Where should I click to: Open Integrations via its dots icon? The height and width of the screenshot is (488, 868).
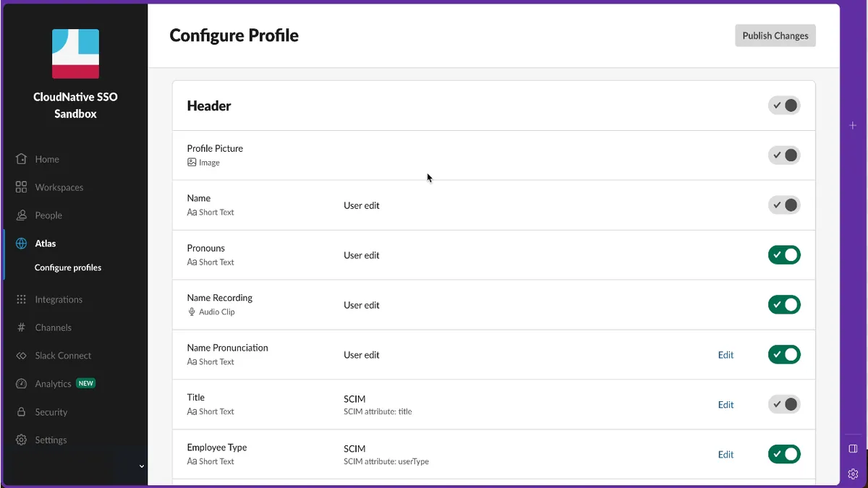pyautogui.click(x=21, y=299)
